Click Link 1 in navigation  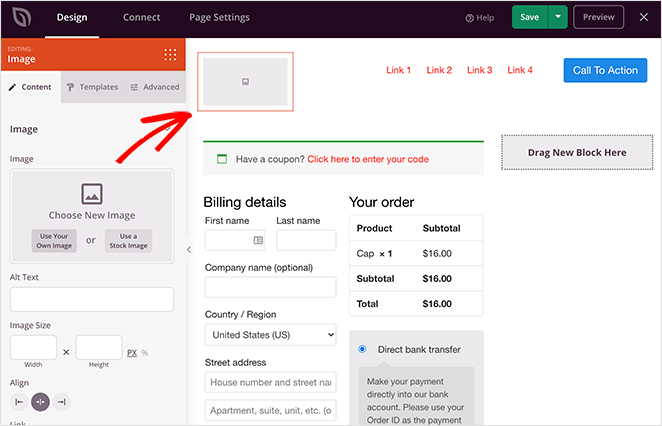(399, 70)
